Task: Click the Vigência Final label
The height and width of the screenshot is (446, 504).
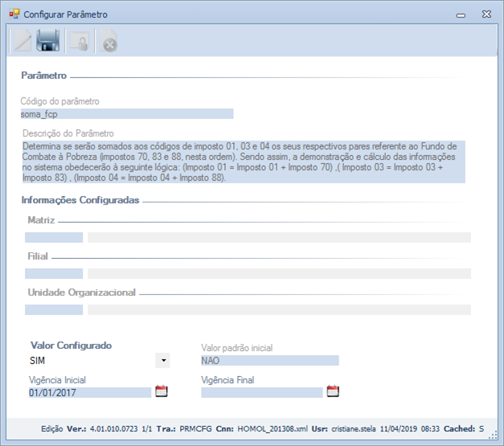Action: [x=227, y=380]
